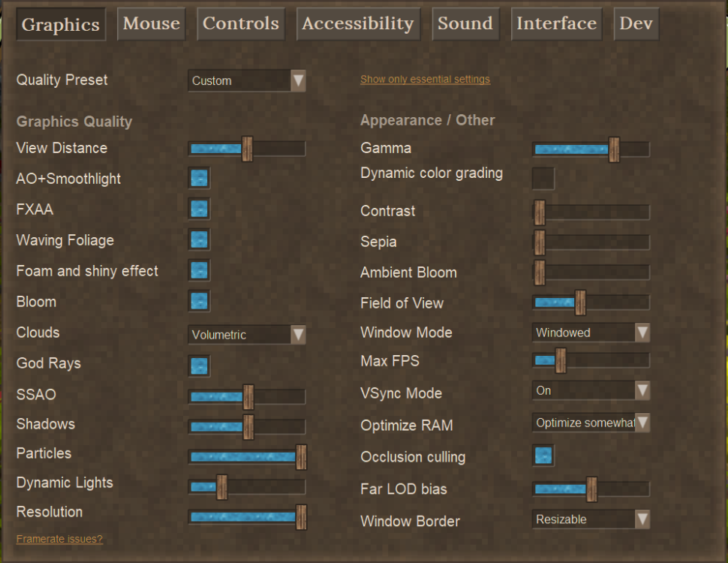Open the Window Mode dropdown arrow
The height and width of the screenshot is (563, 728).
pyautogui.click(x=642, y=333)
